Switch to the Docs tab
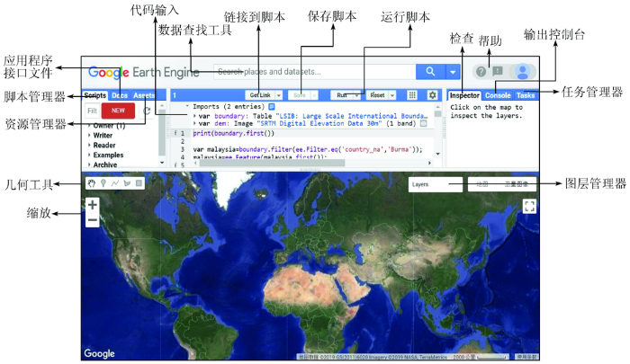This screenshot has width=630, height=364. tap(120, 95)
